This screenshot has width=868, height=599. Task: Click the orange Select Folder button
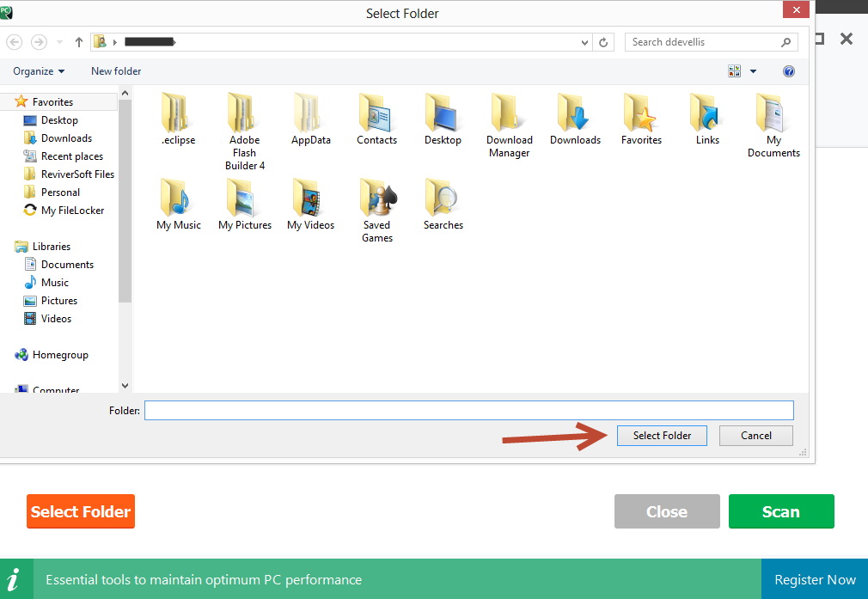(81, 511)
